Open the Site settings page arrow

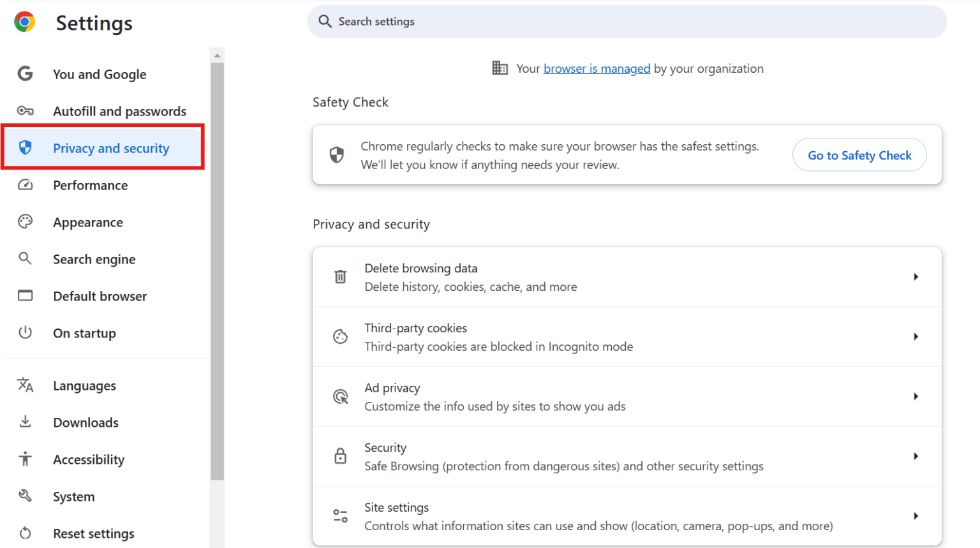pos(916,515)
